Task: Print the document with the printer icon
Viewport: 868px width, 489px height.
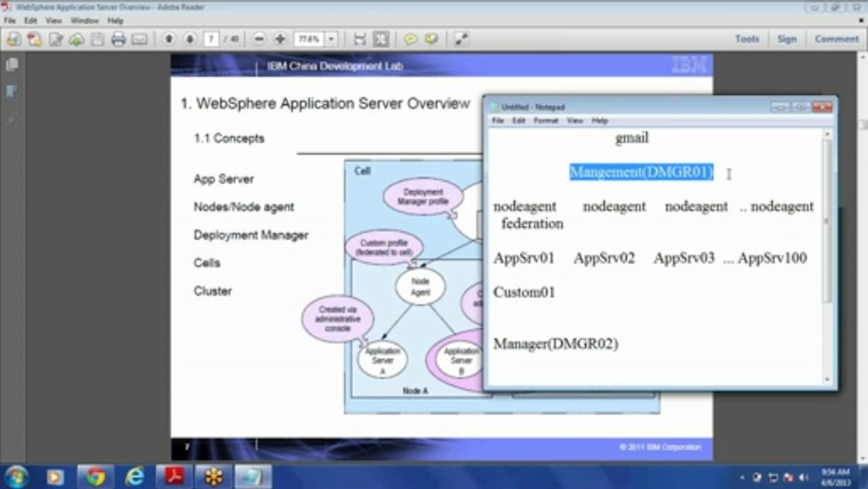Action: [119, 39]
